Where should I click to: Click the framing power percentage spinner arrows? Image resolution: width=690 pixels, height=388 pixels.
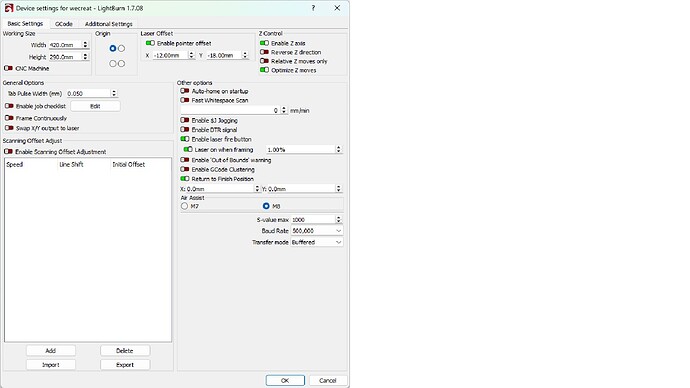point(338,150)
